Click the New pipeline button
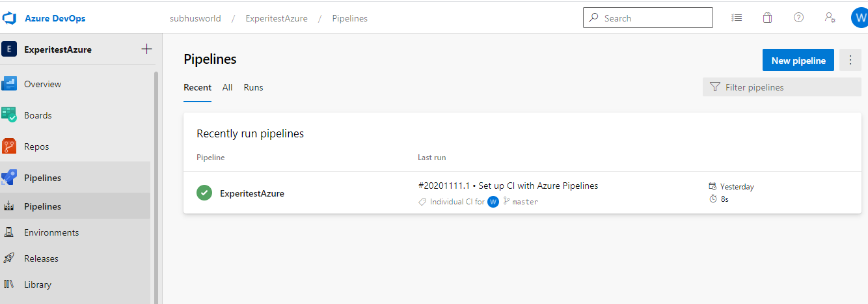 (798, 60)
